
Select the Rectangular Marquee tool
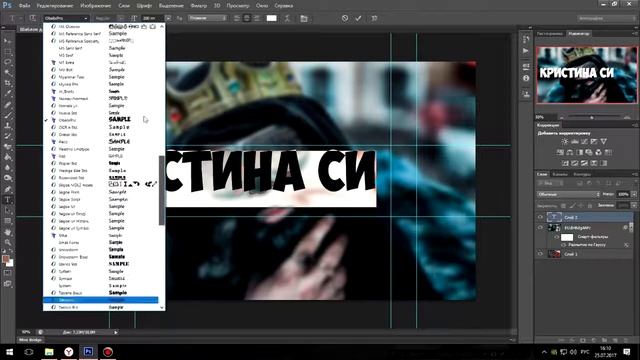pyautogui.click(x=8, y=52)
